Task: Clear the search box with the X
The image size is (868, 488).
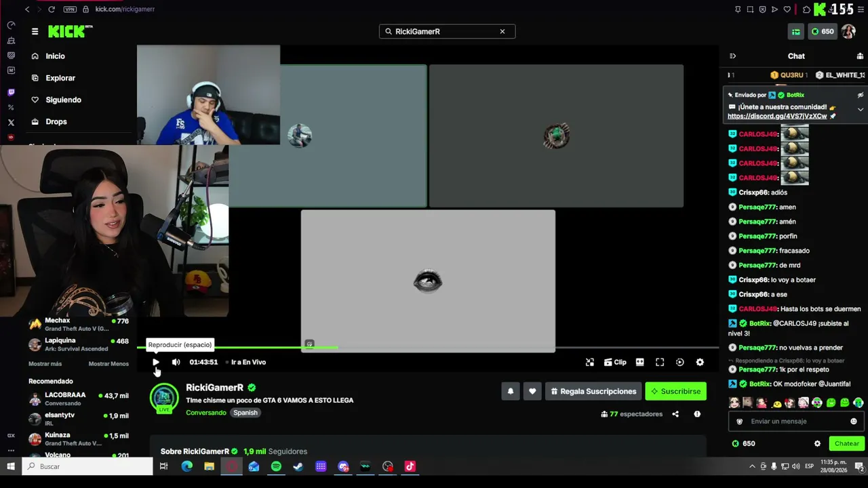Action: [502, 31]
